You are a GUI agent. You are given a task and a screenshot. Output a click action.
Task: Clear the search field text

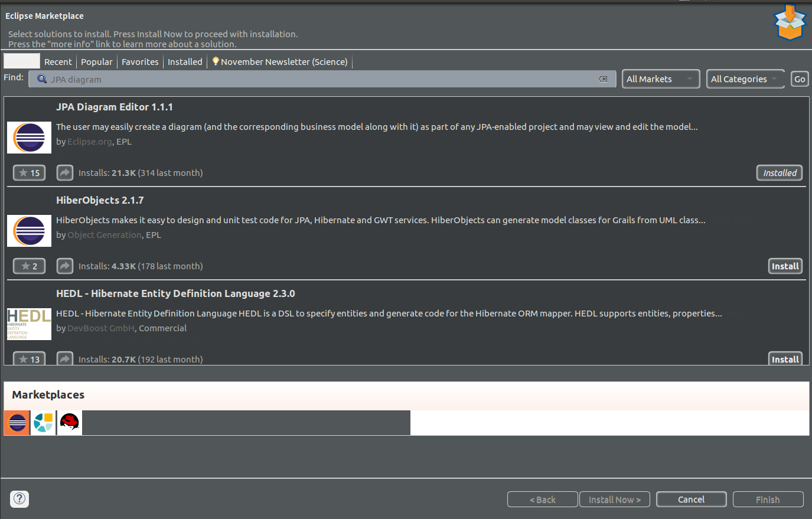point(603,79)
